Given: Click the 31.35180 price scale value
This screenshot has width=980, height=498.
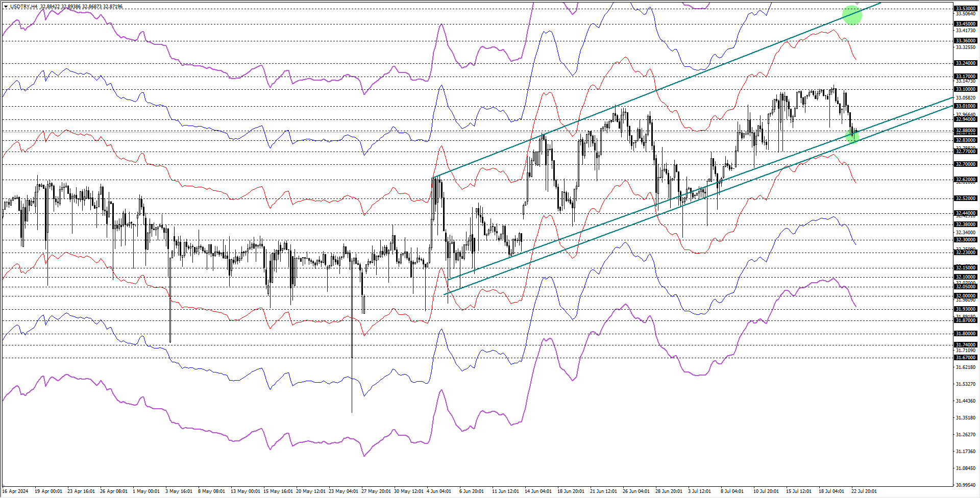Looking at the screenshot, I should click(x=965, y=418).
